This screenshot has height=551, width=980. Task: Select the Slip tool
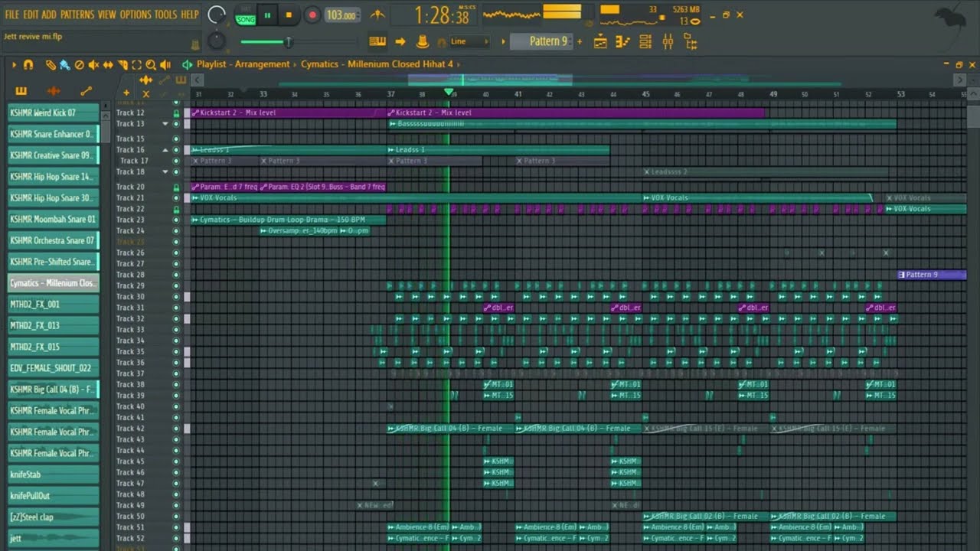pyautogui.click(x=108, y=65)
